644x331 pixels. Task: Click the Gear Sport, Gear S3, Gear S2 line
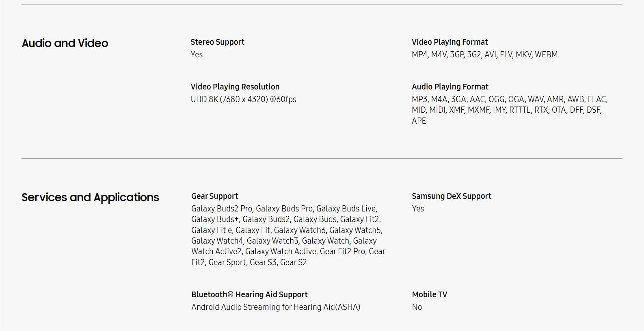(257, 262)
